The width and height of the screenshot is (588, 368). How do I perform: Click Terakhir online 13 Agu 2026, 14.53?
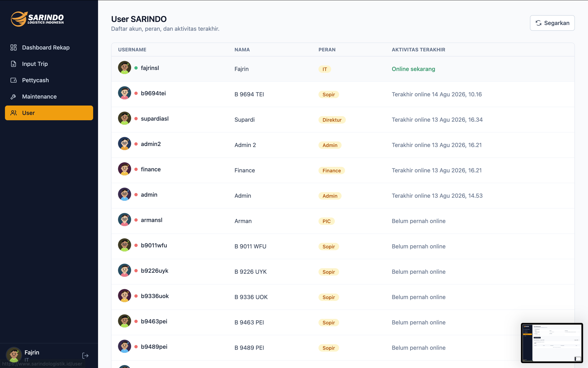point(437,196)
